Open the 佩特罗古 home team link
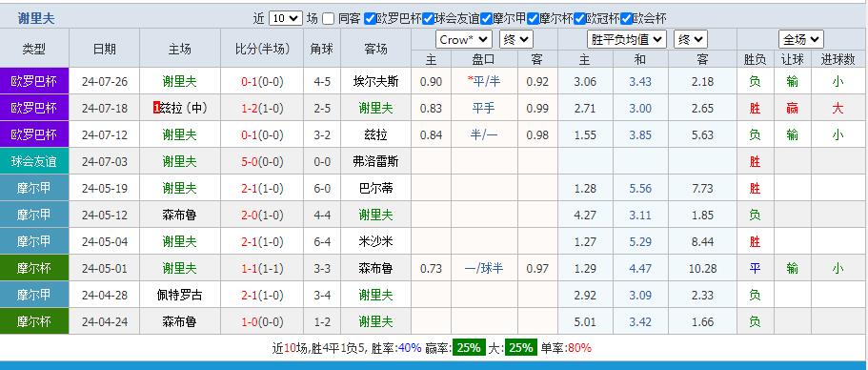 point(180,295)
